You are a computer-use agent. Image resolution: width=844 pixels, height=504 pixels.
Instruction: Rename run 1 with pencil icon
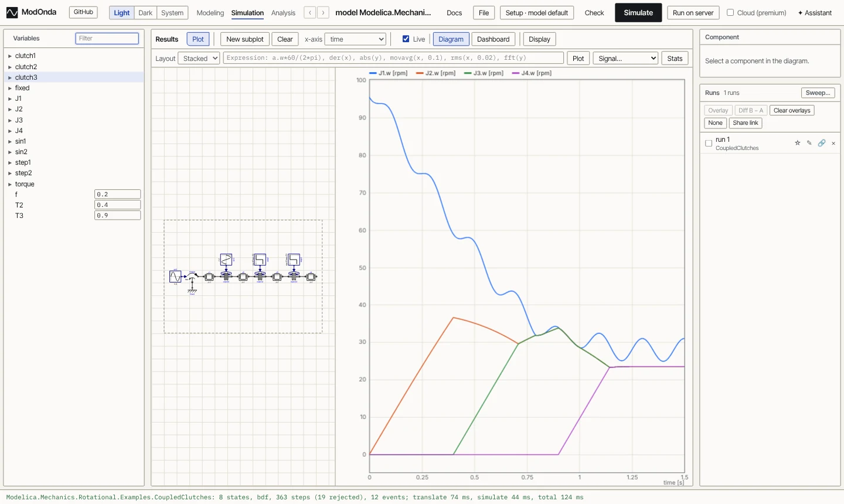[809, 143]
